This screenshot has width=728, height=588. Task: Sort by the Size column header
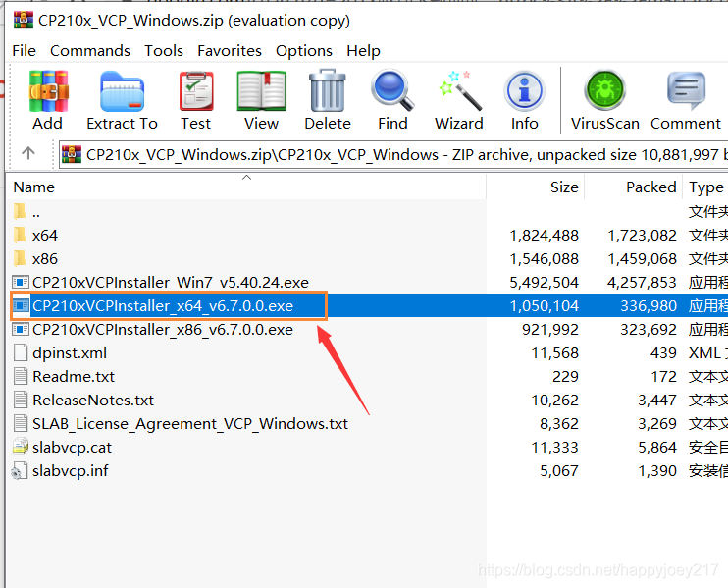point(536,187)
